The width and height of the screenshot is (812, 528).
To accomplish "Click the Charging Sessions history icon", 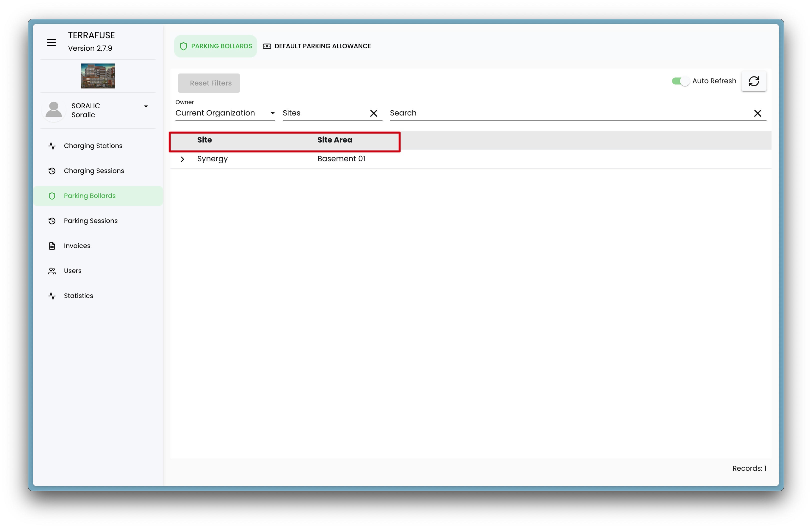I will 52,171.
